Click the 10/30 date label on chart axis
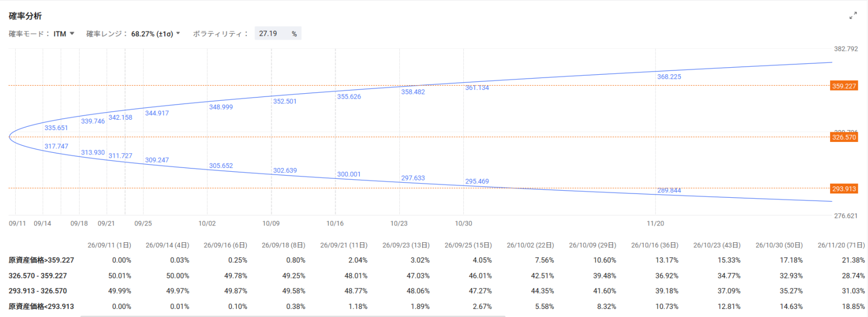Viewport: 868px width, 317px height. pyautogui.click(x=463, y=224)
